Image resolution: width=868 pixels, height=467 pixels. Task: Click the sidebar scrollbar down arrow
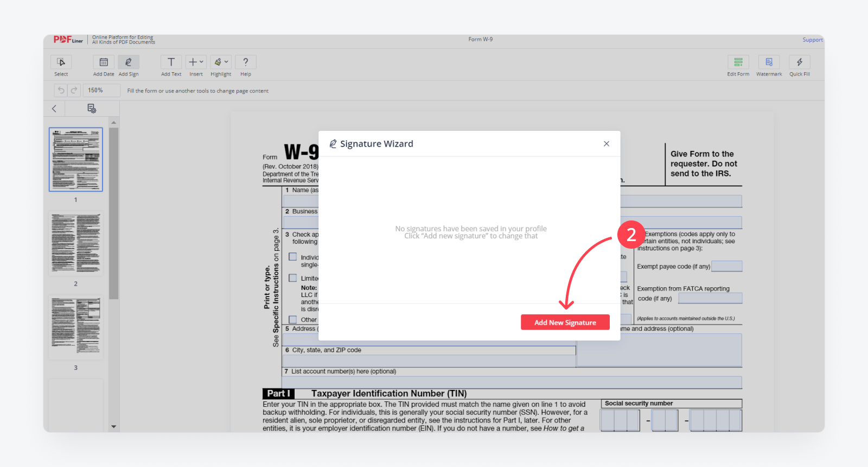tap(113, 427)
